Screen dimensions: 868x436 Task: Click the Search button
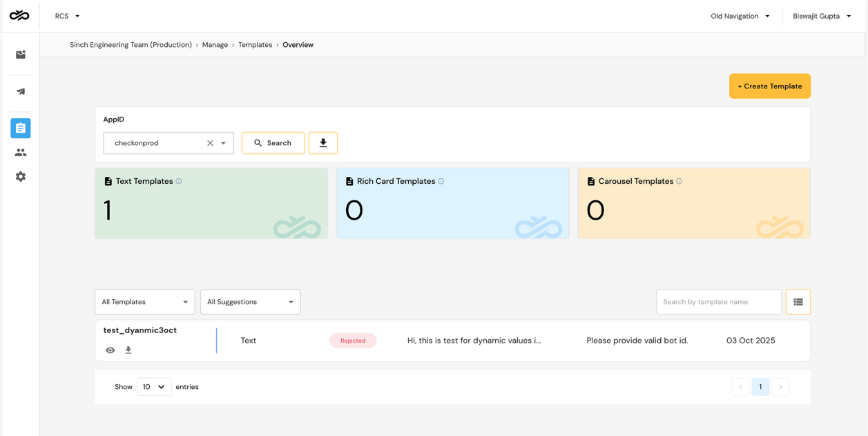(273, 143)
